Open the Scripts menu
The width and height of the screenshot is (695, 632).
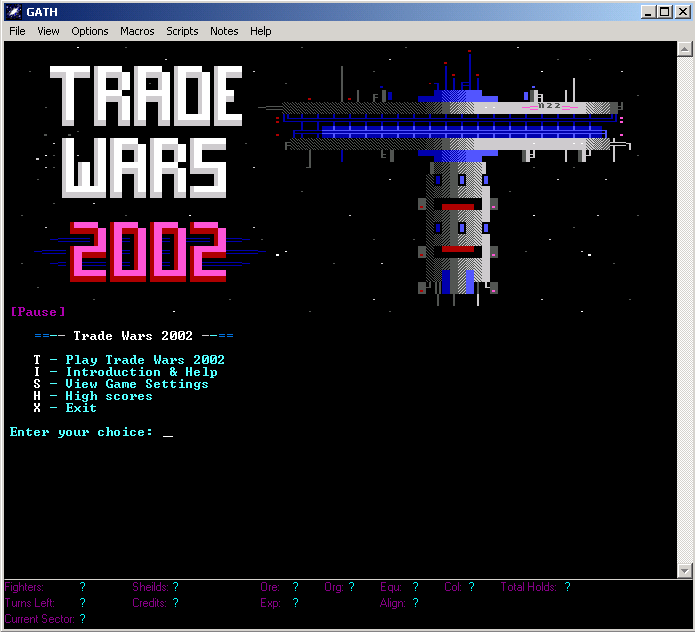[182, 31]
